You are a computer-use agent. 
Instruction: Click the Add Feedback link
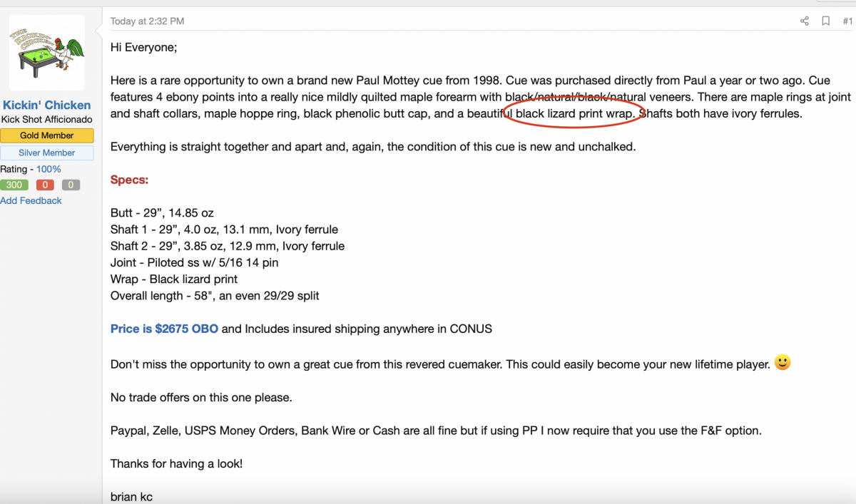[x=31, y=201]
